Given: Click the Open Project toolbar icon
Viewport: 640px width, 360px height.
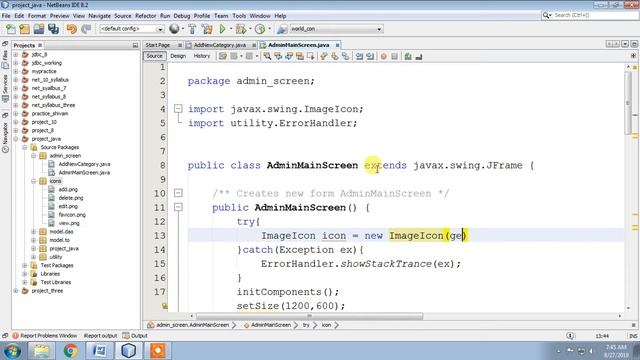Looking at the screenshot, I should click(39, 29).
